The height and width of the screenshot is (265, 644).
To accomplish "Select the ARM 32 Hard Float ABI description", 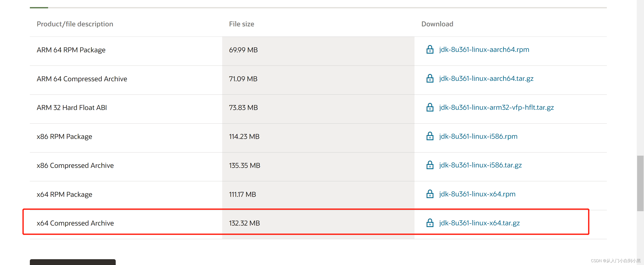I will tap(72, 108).
